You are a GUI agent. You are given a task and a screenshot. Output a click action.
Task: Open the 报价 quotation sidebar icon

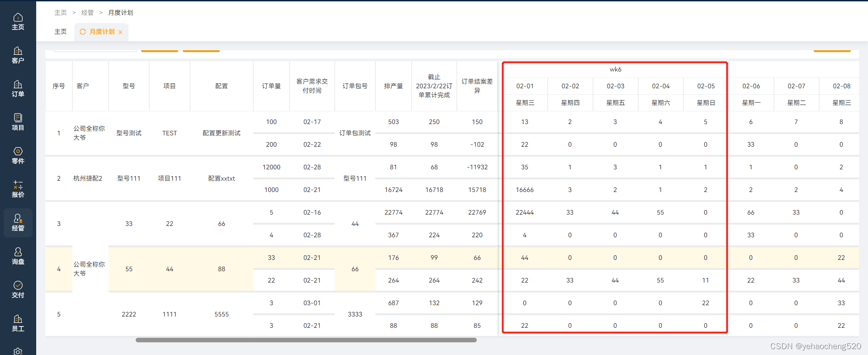(18, 189)
